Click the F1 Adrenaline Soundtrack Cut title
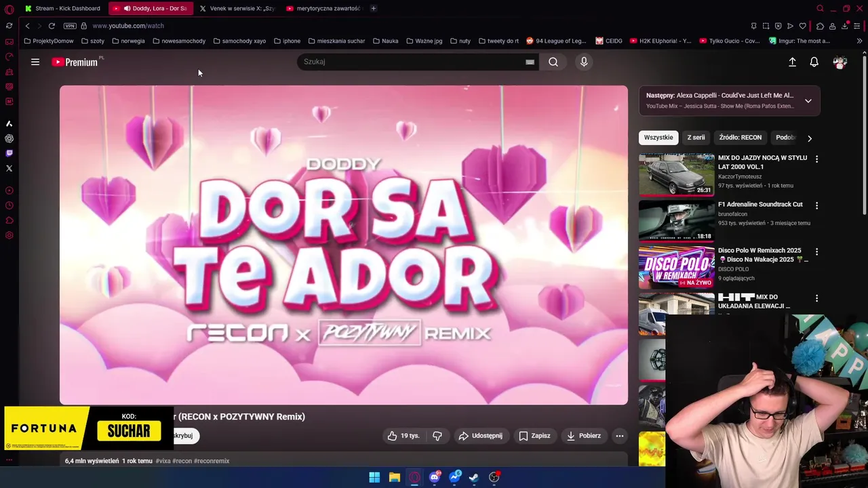Viewport: 868px width, 488px height. (x=760, y=204)
